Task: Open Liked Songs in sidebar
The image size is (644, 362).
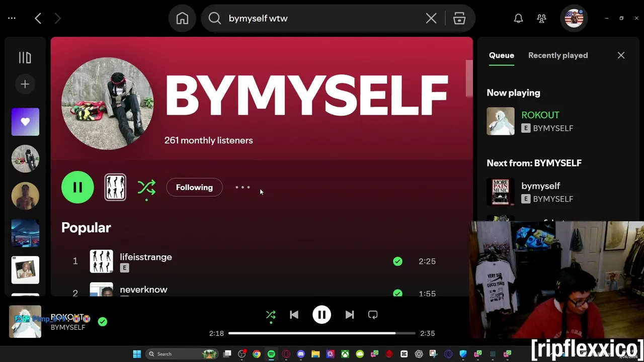Action: click(x=25, y=122)
